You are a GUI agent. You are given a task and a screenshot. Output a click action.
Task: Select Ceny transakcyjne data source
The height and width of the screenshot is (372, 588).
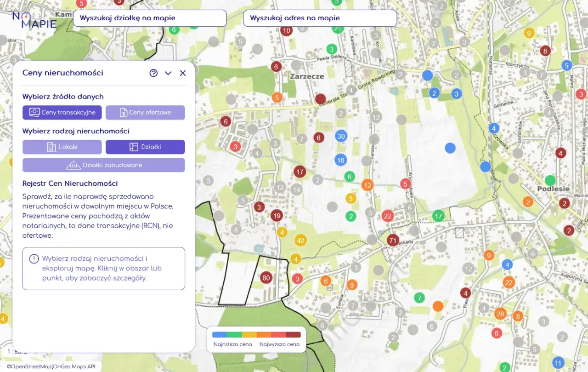[x=62, y=112]
